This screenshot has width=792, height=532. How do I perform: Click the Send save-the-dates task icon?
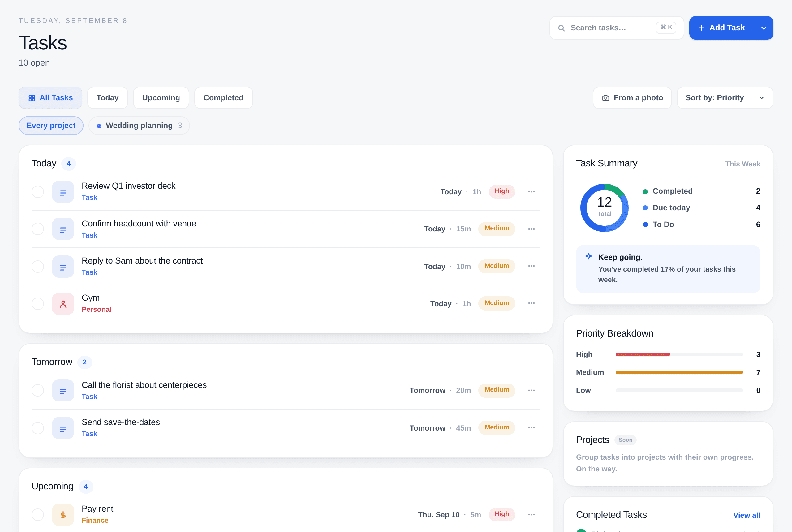pos(63,428)
